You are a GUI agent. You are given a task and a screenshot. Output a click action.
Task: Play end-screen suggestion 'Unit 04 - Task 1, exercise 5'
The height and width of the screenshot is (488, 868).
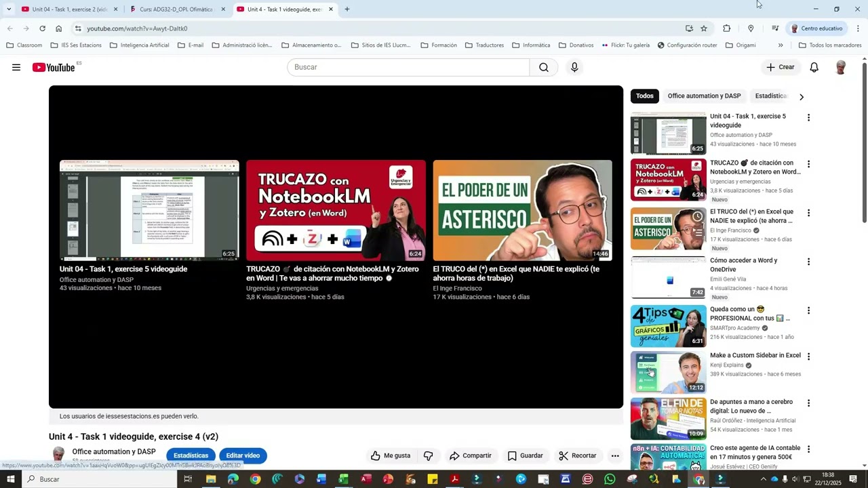click(149, 210)
